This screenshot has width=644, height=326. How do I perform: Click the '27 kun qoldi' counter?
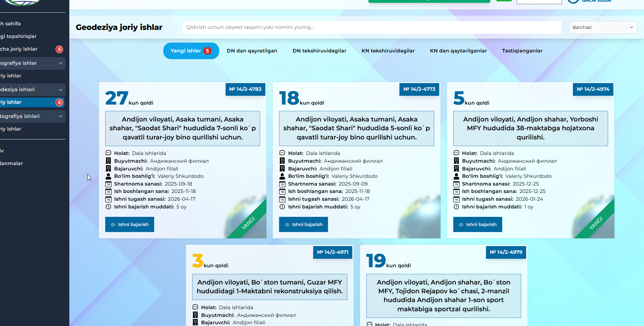pos(129,98)
